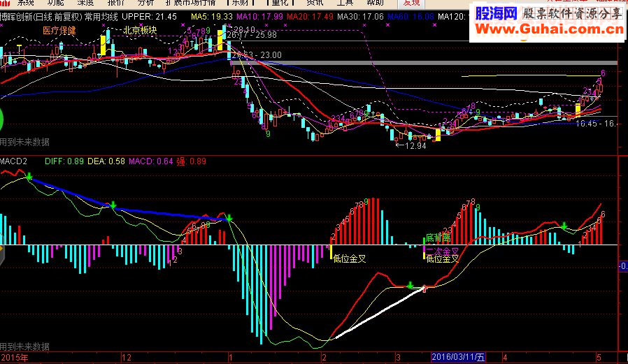Click the 常用均线 indicator name

coord(101,17)
